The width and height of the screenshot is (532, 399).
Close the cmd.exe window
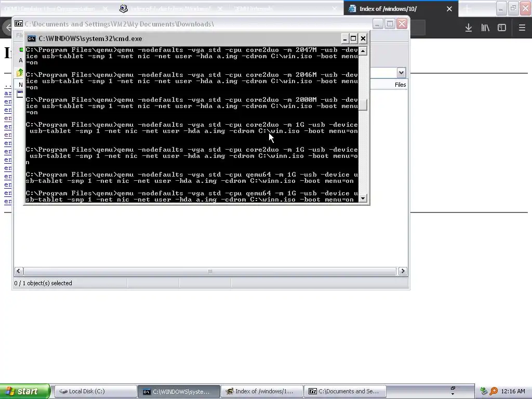coord(363,38)
